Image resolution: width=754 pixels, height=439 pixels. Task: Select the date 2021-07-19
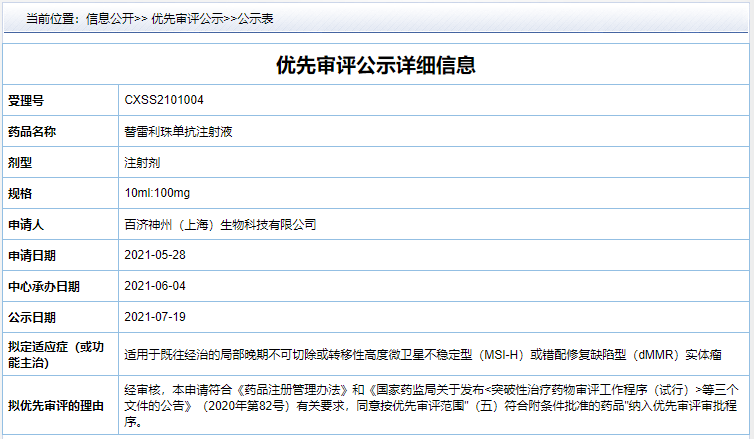click(155, 317)
